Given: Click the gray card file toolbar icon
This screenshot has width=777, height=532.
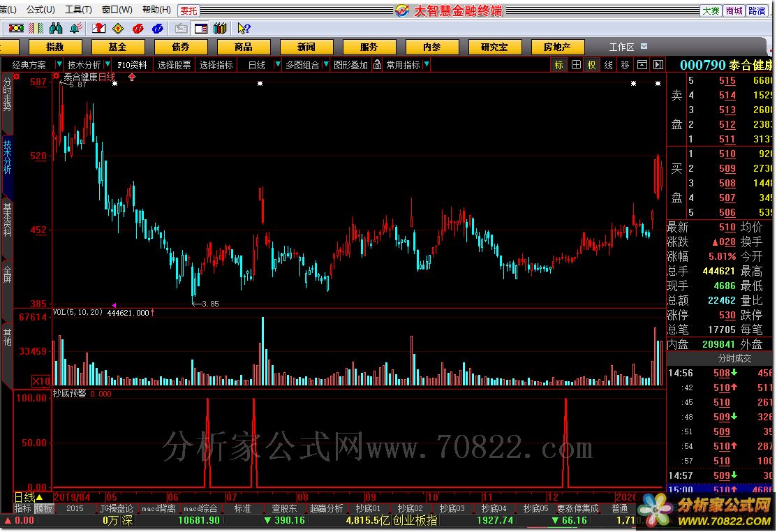Looking at the screenshot, I should pyautogui.click(x=181, y=28).
